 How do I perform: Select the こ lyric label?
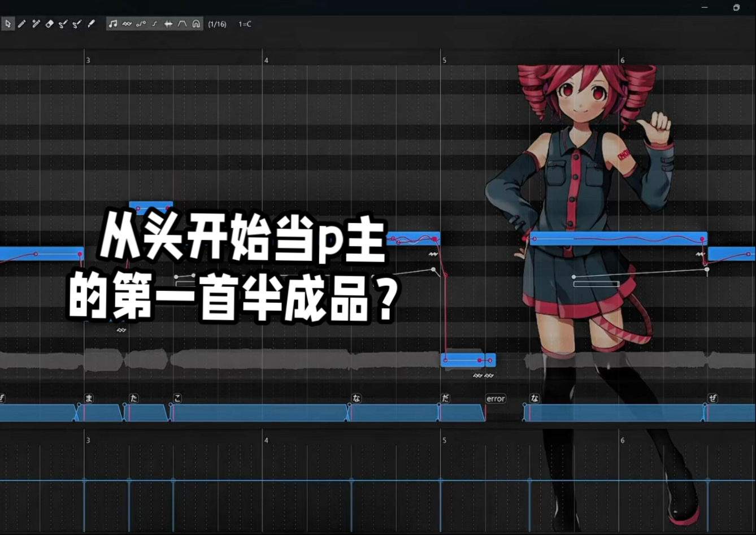coord(177,398)
